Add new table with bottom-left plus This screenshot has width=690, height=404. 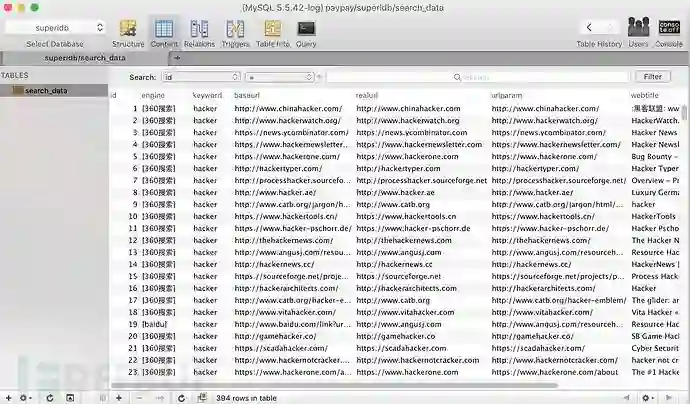tap(8, 398)
